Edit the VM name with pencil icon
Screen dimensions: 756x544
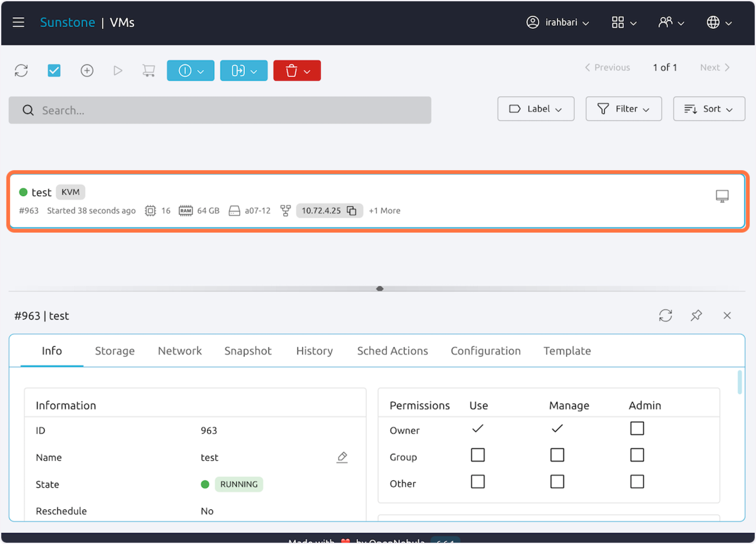point(342,457)
